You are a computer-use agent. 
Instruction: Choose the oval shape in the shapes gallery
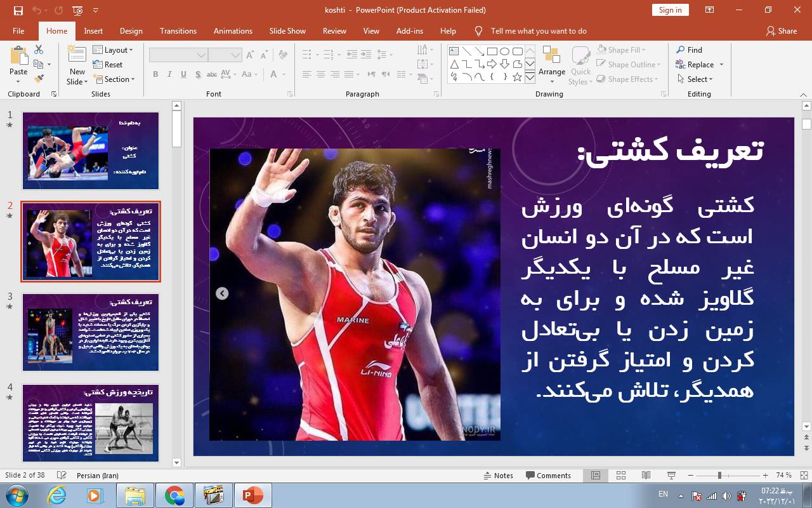[x=504, y=51]
